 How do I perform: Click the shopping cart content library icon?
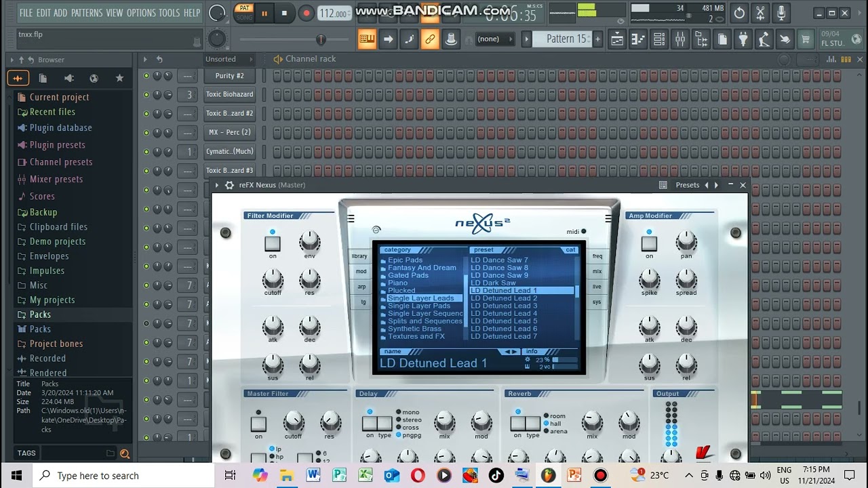(806, 39)
